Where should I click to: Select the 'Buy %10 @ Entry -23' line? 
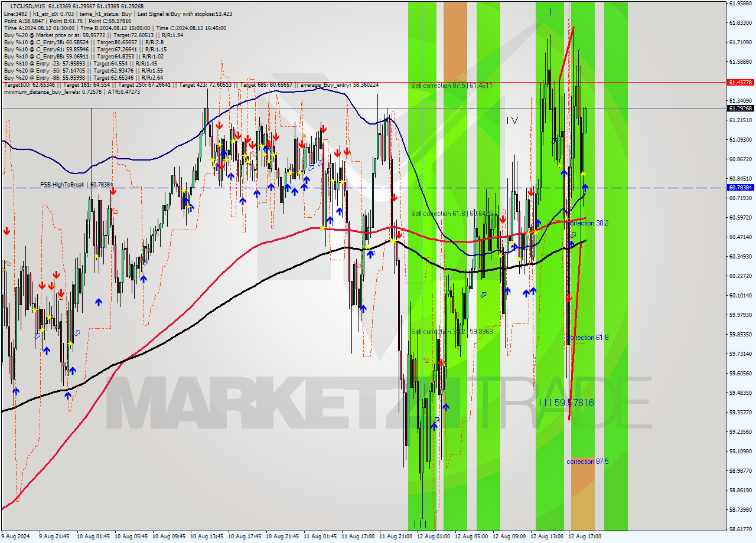[80, 63]
